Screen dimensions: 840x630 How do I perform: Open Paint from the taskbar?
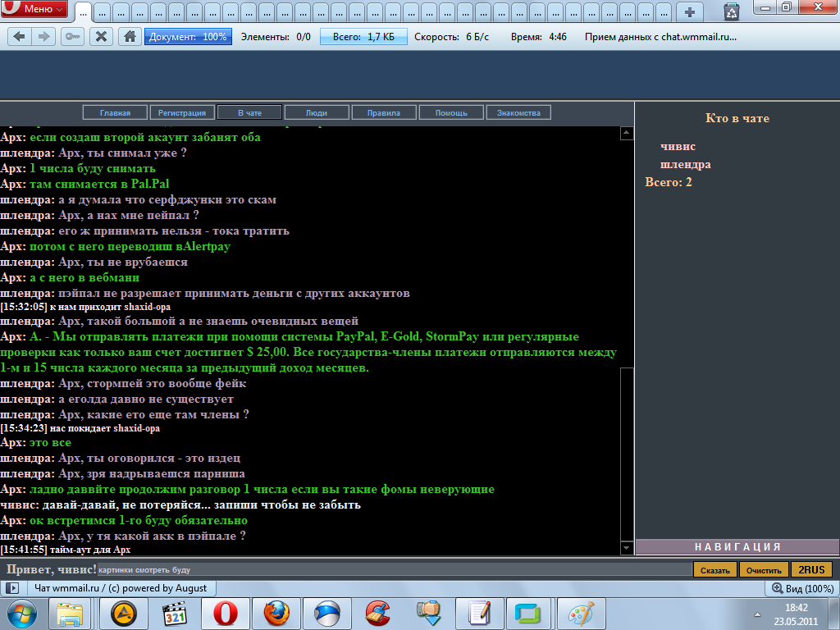(x=582, y=614)
